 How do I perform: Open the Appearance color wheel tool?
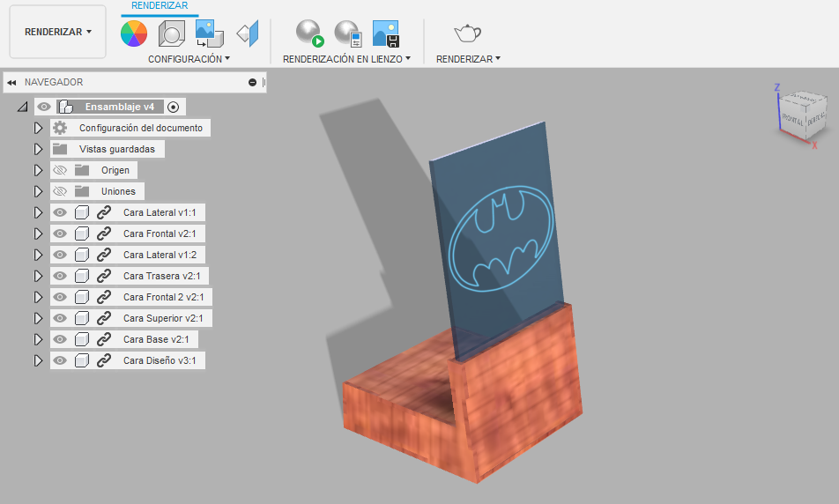point(134,33)
